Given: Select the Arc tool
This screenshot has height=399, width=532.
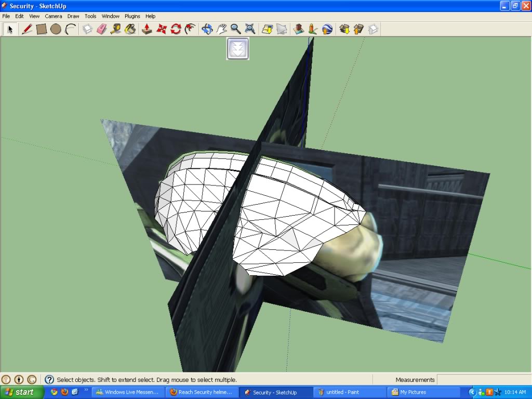Looking at the screenshot, I should click(70, 29).
